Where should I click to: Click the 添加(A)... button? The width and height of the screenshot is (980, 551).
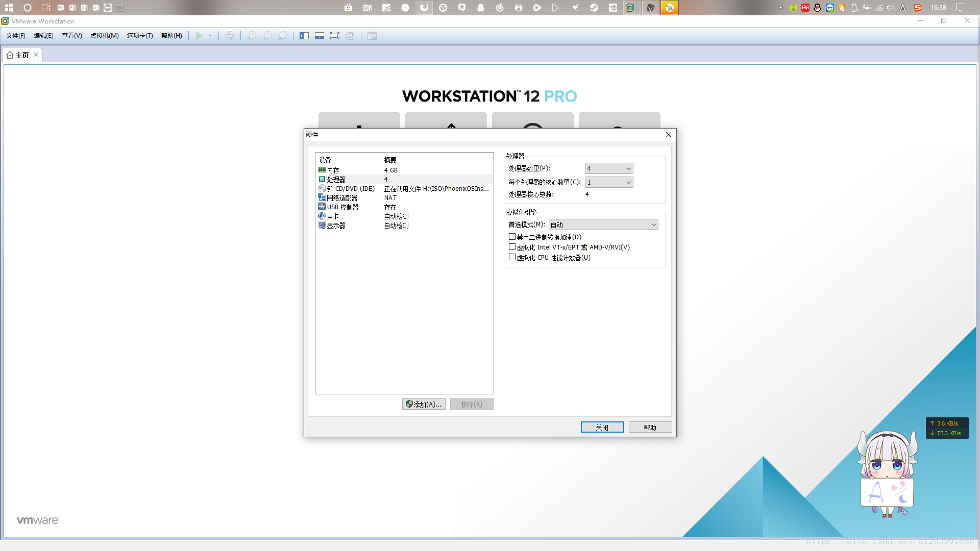pyautogui.click(x=424, y=404)
